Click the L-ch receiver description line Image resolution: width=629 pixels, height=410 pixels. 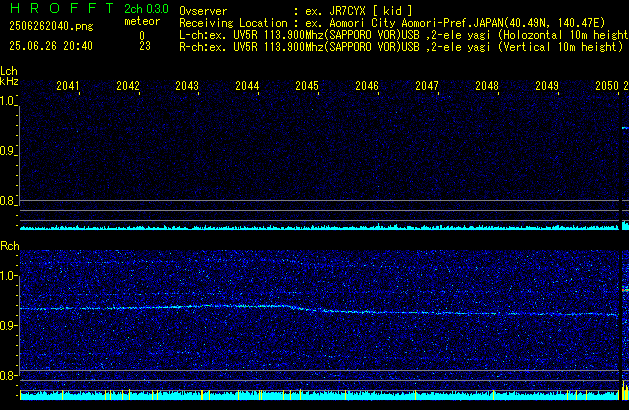coord(404,35)
